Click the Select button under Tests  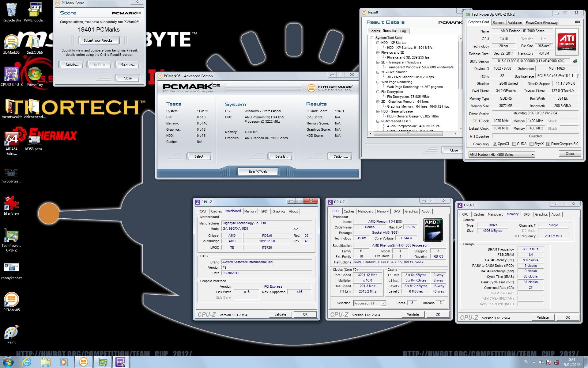[x=200, y=156]
